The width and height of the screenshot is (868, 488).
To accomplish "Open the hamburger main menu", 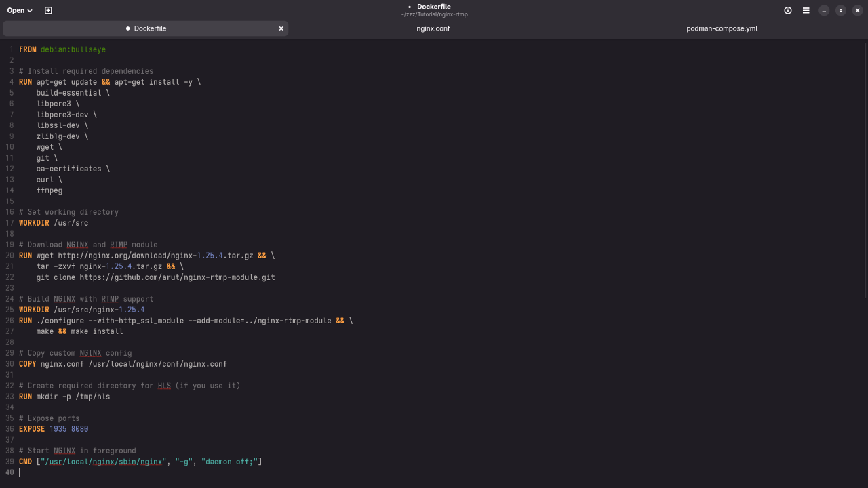I will coord(806,10).
